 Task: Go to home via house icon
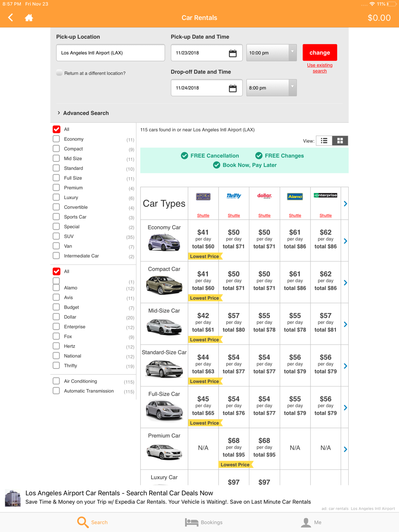point(29,18)
